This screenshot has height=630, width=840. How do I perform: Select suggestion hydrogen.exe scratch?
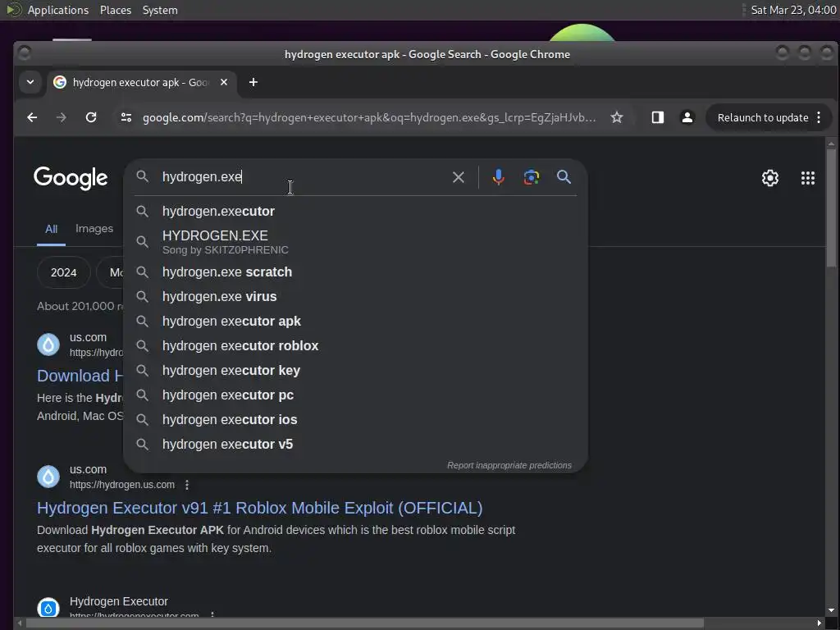(x=355, y=272)
